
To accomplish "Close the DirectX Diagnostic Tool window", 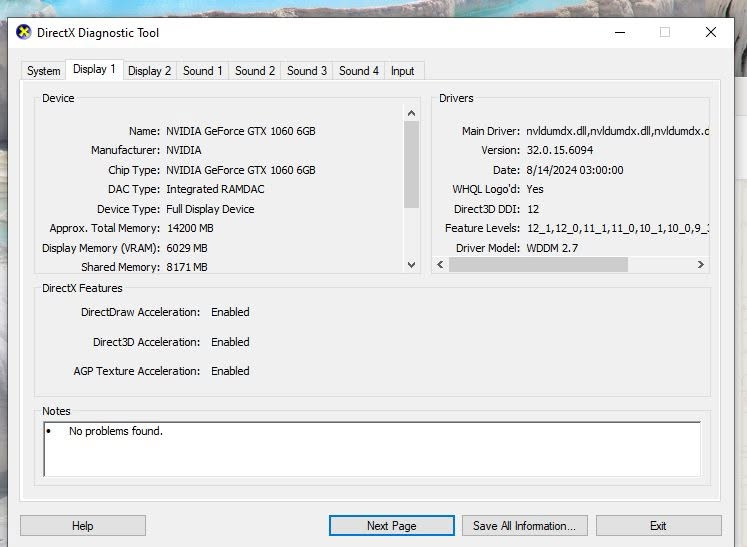I will click(x=711, y=32).
